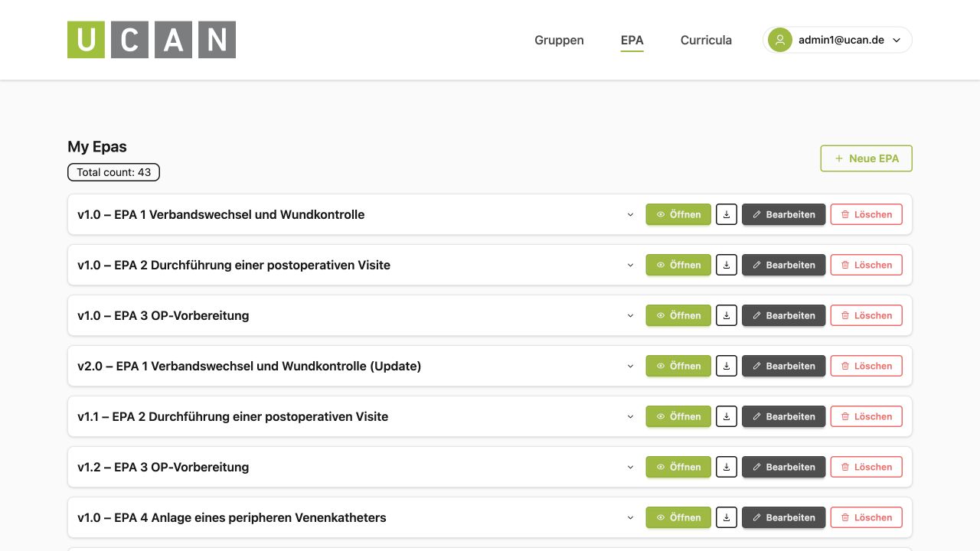
Task: Expand v1.0 EPA 2 Durchführung einer postoperativen Visite
Action: pos(631,265)
